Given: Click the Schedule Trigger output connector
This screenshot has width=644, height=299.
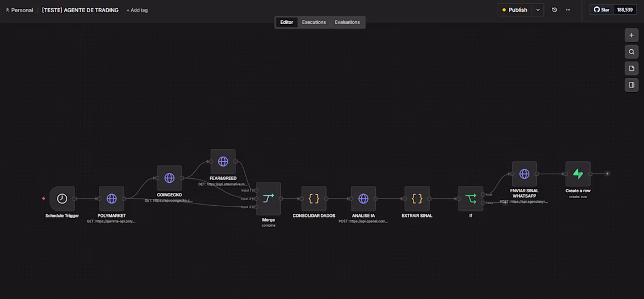Looking at the screenshot, I should (x=74, y=198).
